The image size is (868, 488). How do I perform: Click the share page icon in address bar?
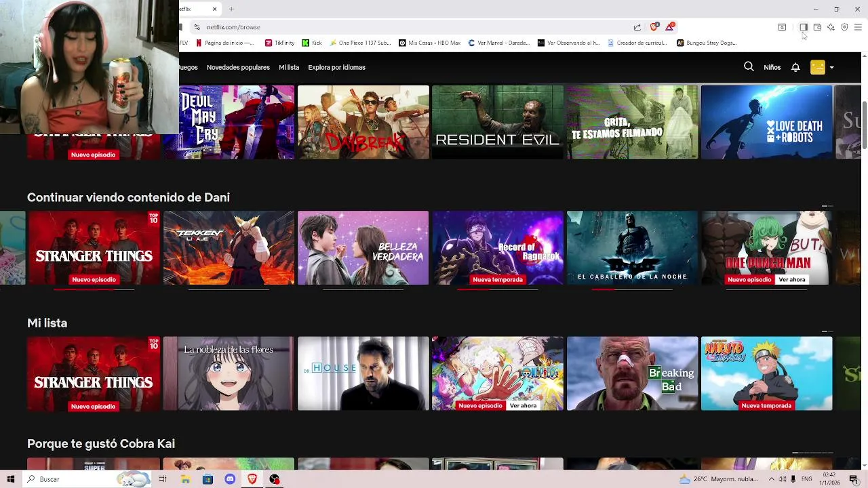tap(637, 27)
